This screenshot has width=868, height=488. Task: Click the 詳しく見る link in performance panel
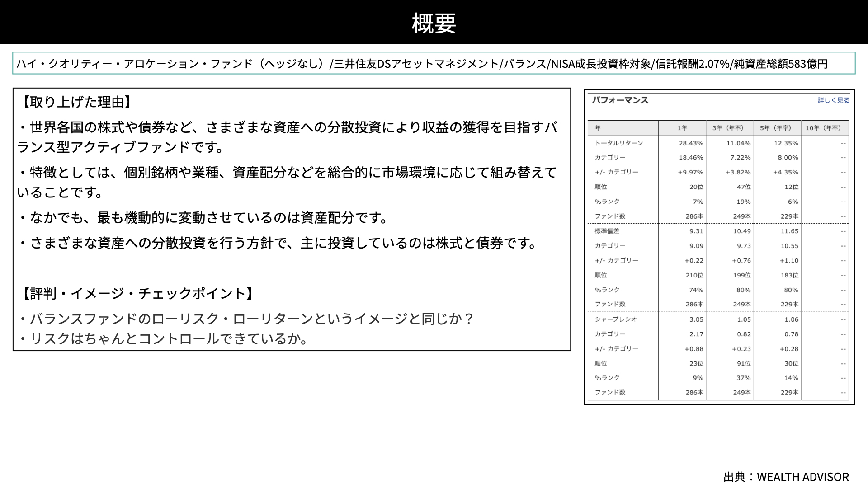(833, 100)
